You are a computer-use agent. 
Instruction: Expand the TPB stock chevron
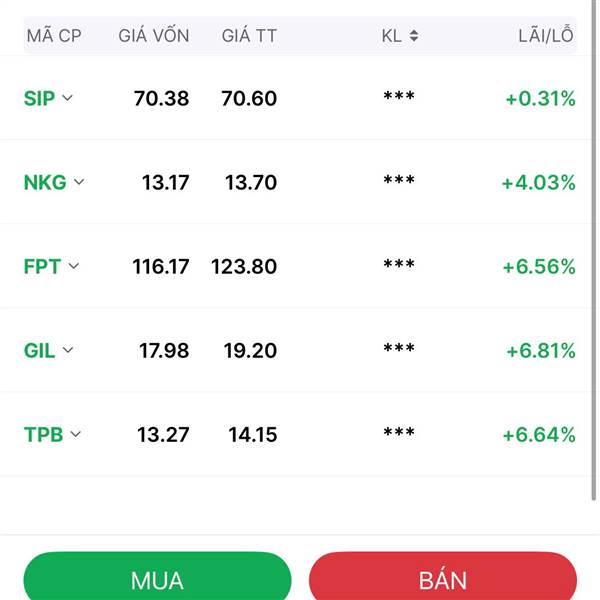click(76, 434)
